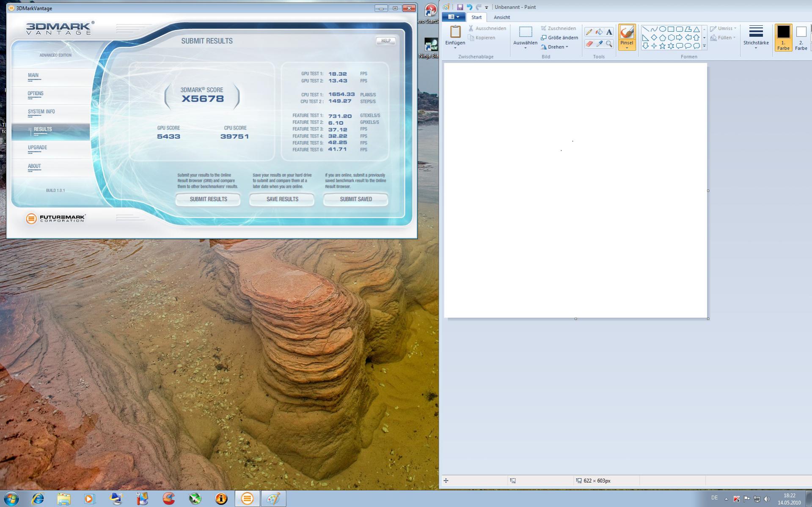The height and width of the screenshot is (507, 812).
Task: Open the Paint application menu button
Action: click(453, 17)
